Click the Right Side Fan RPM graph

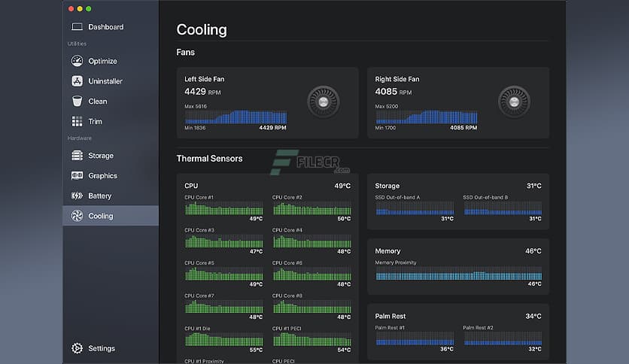coord(426,117)
